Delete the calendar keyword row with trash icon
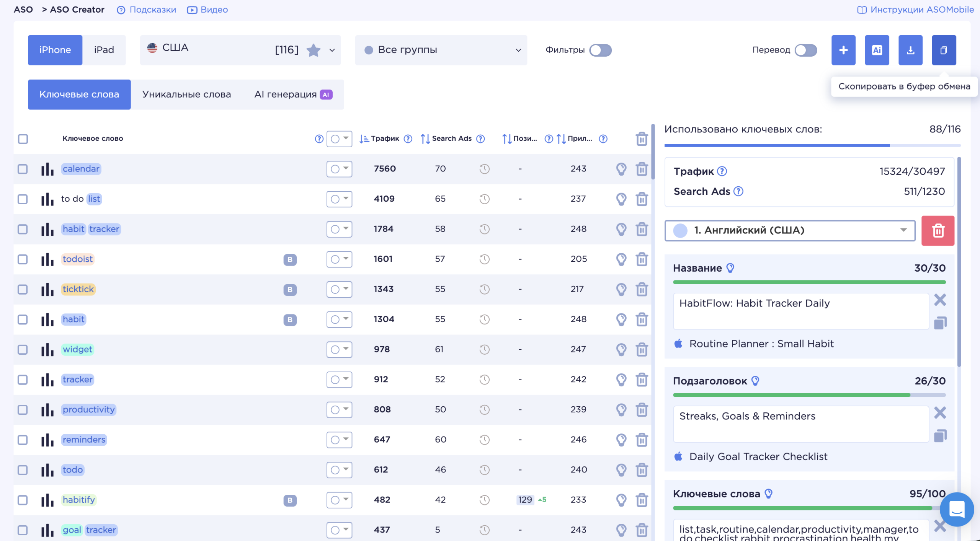 [x=642, y=169]
